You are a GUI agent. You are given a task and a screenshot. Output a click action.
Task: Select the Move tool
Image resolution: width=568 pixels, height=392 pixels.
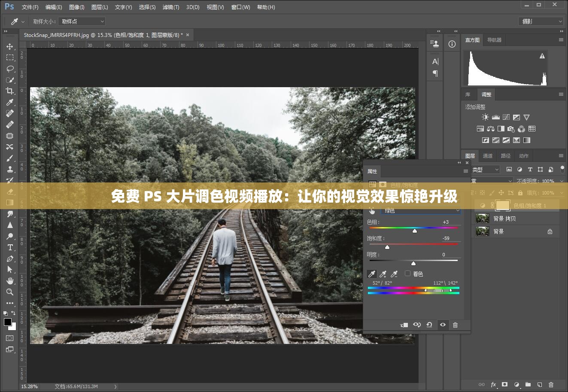(x=9, y=46)
